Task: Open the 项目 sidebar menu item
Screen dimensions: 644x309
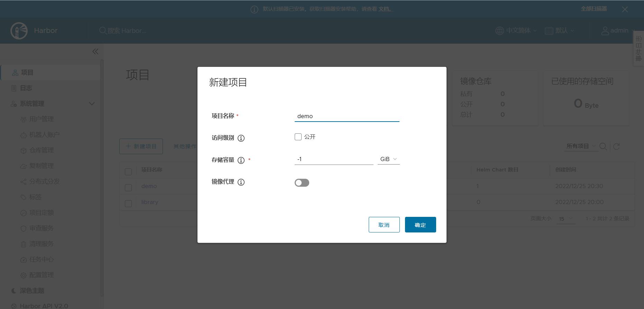Action: tap(50, 73)
